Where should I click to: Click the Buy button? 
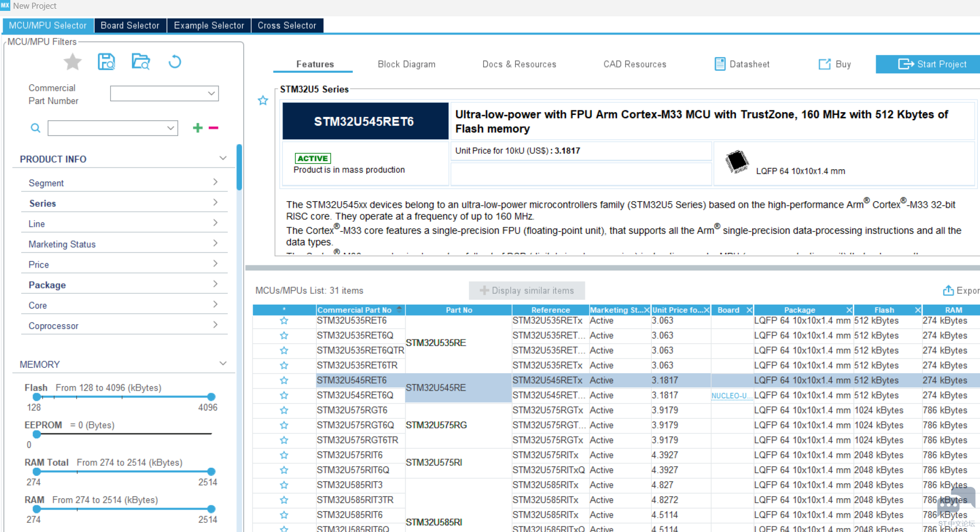tap(835, 64)
